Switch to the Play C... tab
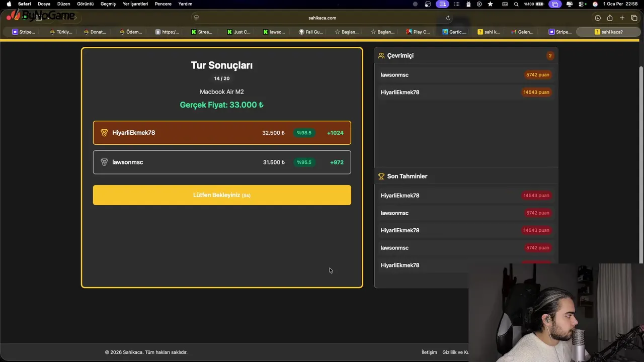 [x=418, y=32]
